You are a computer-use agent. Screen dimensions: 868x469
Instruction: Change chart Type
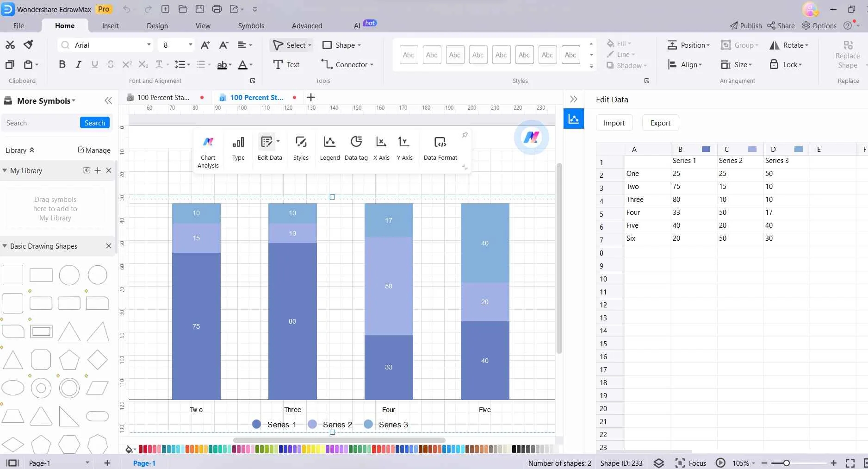[x=238, y=148]
